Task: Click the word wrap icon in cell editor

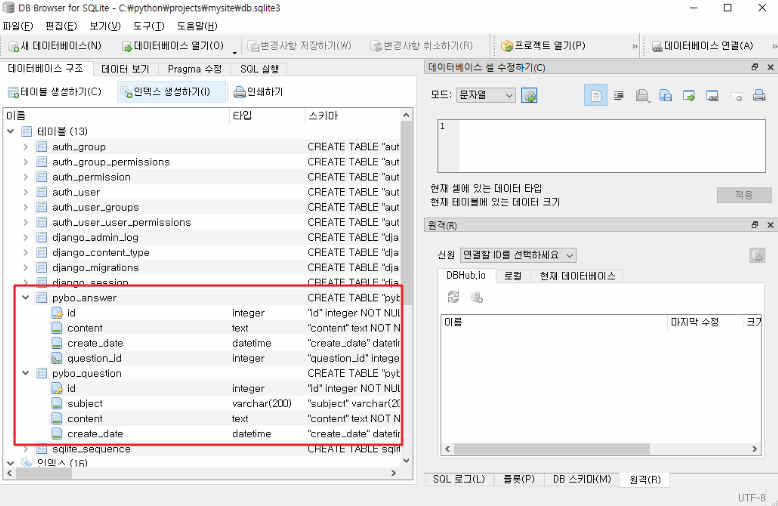Action: pyautogui.click(x=618, y=95)
